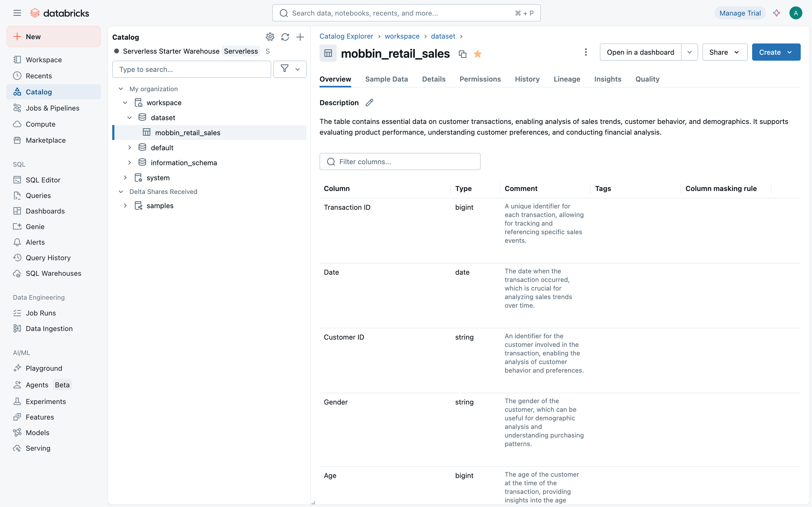Open the kebab menu beside table name
The image size is (812, 507).
pos(586,52)
